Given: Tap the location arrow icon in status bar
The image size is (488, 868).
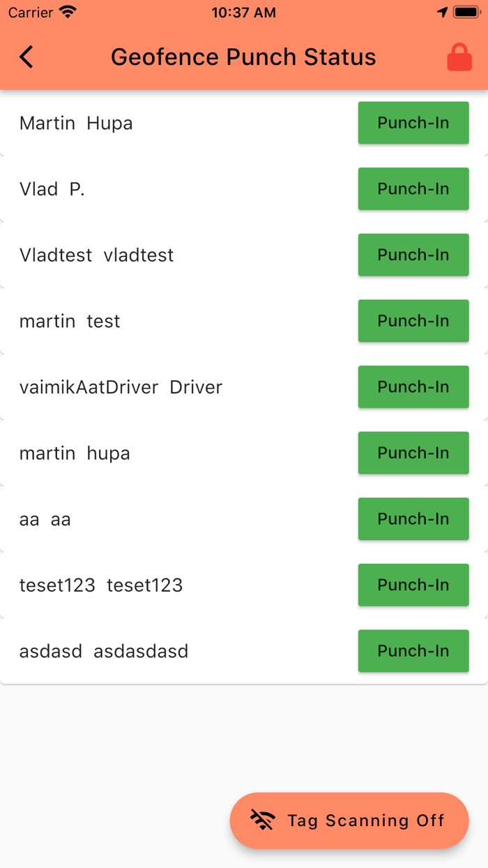Looking at the screenshot, I should 443,11.
